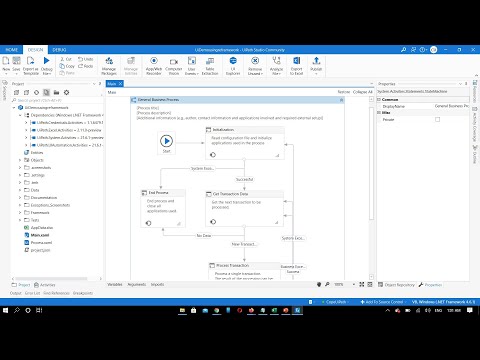Open Remove Unused dropdown
The image size is (480, 360).
pos(255,65)
